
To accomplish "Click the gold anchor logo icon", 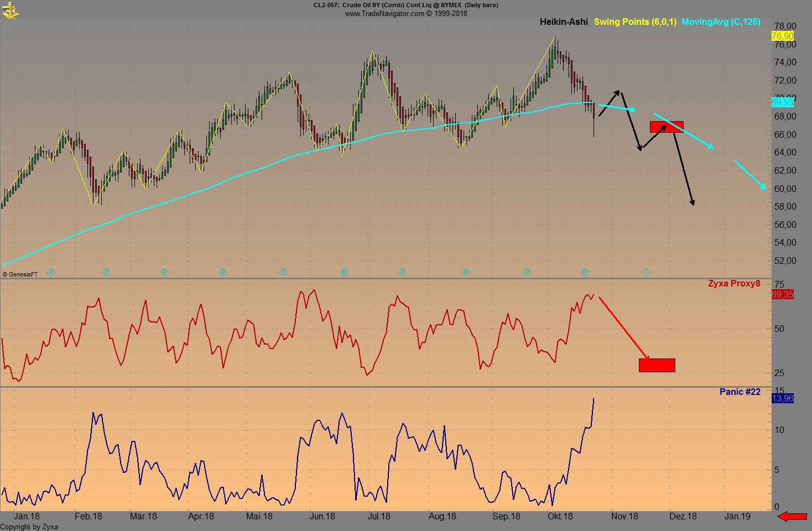I will click(11, 10).
